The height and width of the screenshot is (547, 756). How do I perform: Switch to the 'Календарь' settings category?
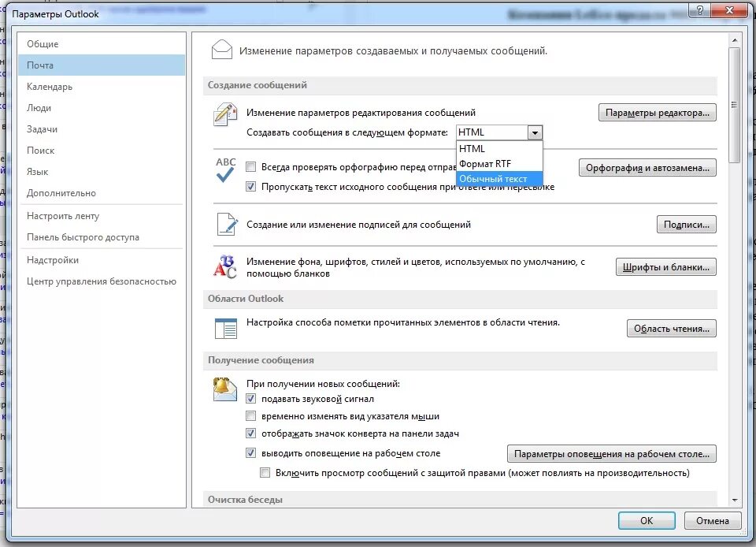click(x=102, y=87)
